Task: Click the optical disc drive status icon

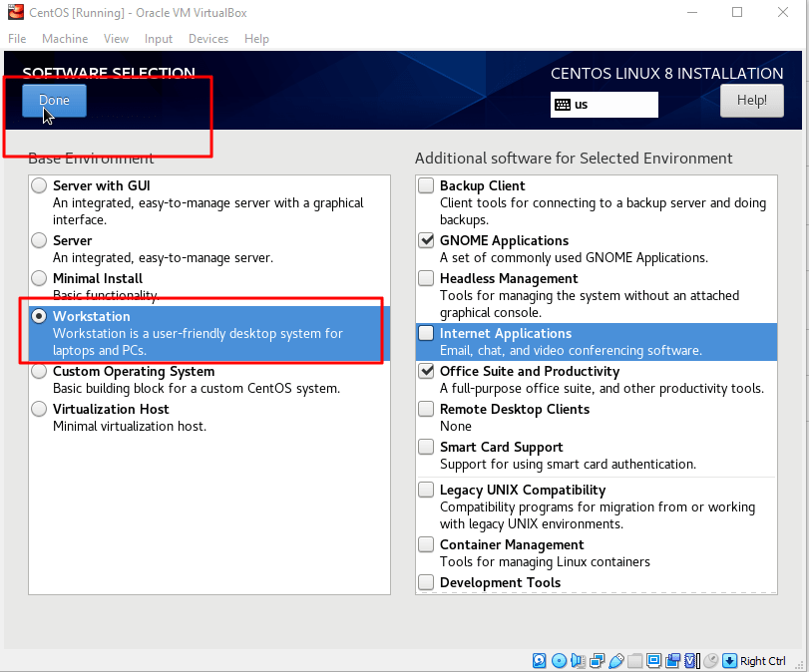Action: [559, 661]
